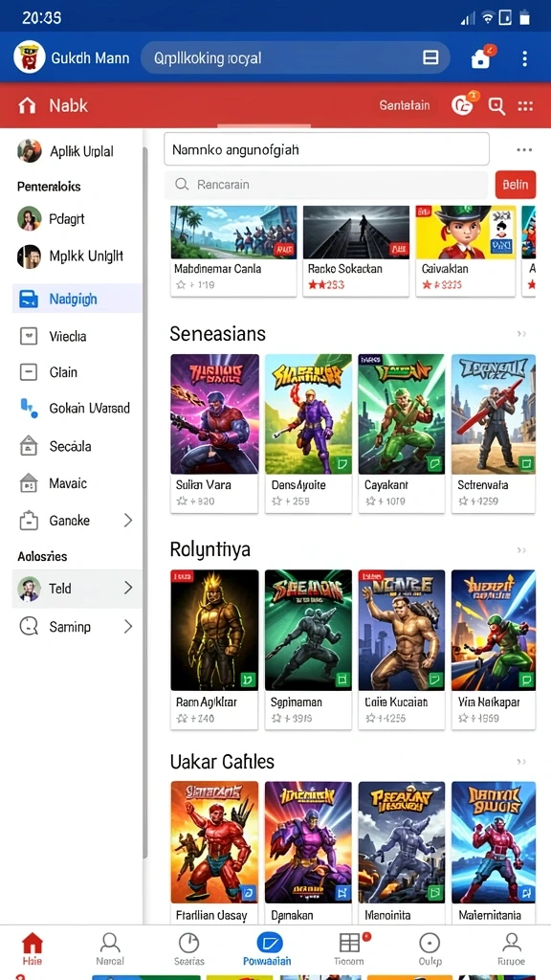Open Rann Aglkitar game card
Screen dimensions: 551x980
[214, 650]
